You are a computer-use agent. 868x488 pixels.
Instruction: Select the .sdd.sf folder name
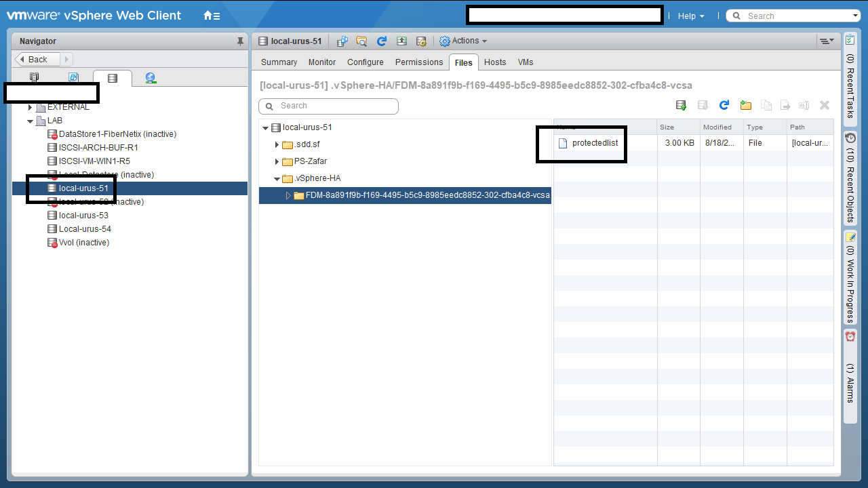point(307,144)
